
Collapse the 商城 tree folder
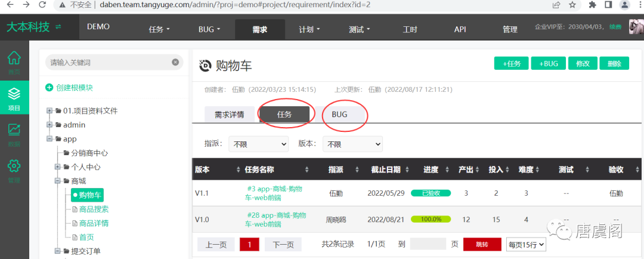click(x=58, y=180)
